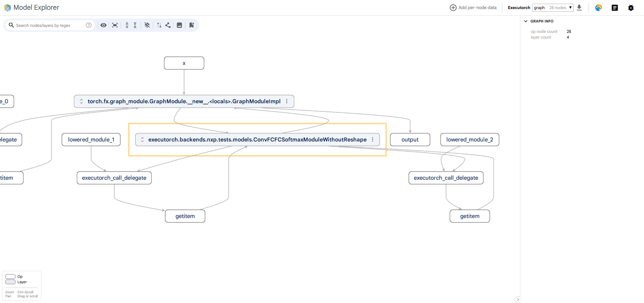644x303 pixels.
Task: Click the zoom-to-fit icon in toolbar
Action: point(115,25)
